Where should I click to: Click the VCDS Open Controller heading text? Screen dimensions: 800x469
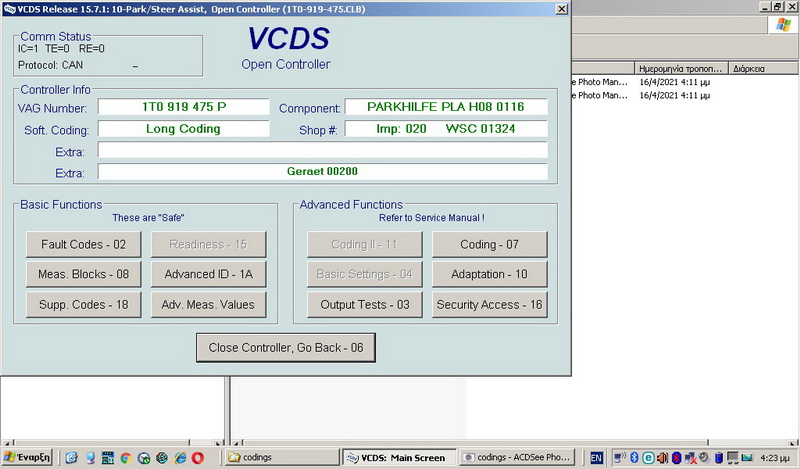tap(286, 64)
